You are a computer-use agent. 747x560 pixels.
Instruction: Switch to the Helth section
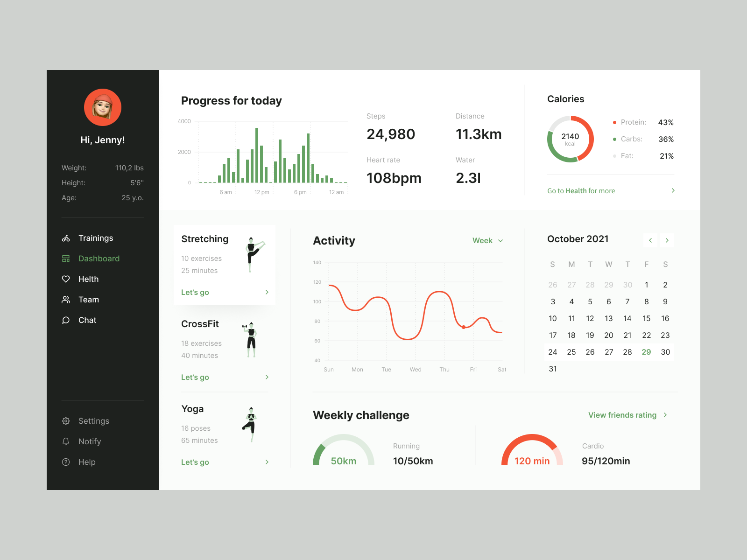click(88, 279)
